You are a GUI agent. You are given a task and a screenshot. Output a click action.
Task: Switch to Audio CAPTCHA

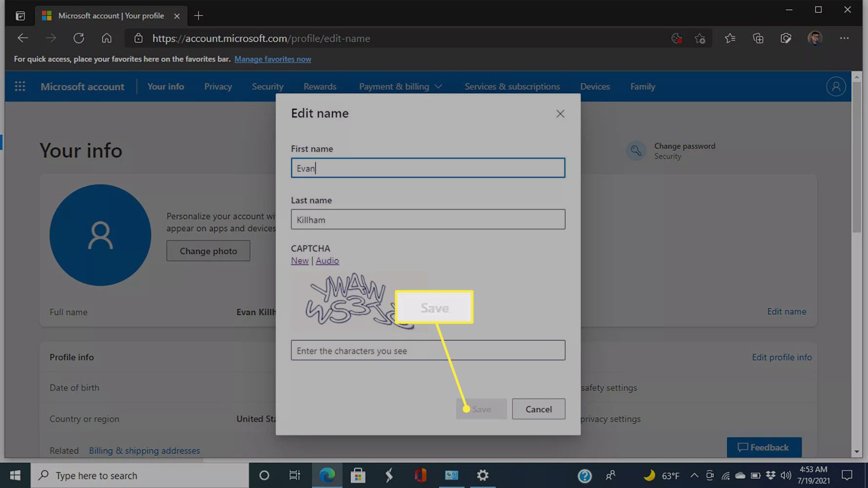tap(327, 261)
